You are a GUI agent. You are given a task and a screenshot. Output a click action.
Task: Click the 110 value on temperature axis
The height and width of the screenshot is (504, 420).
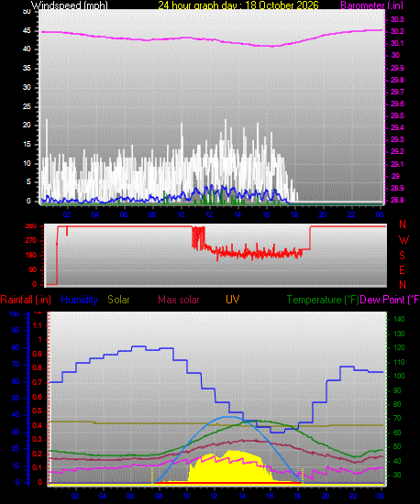399,362
